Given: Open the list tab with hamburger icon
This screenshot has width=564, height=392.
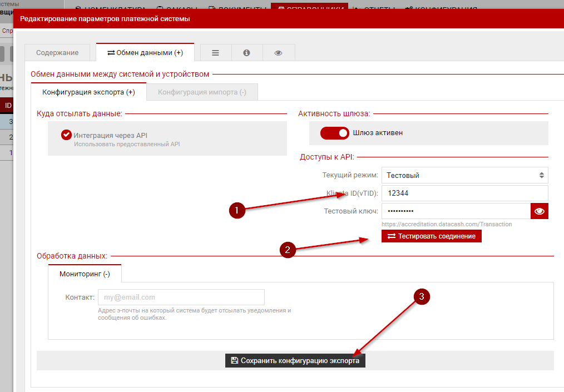Looking at the screenshot, I should pyautogui.click(x=215, y=53).
